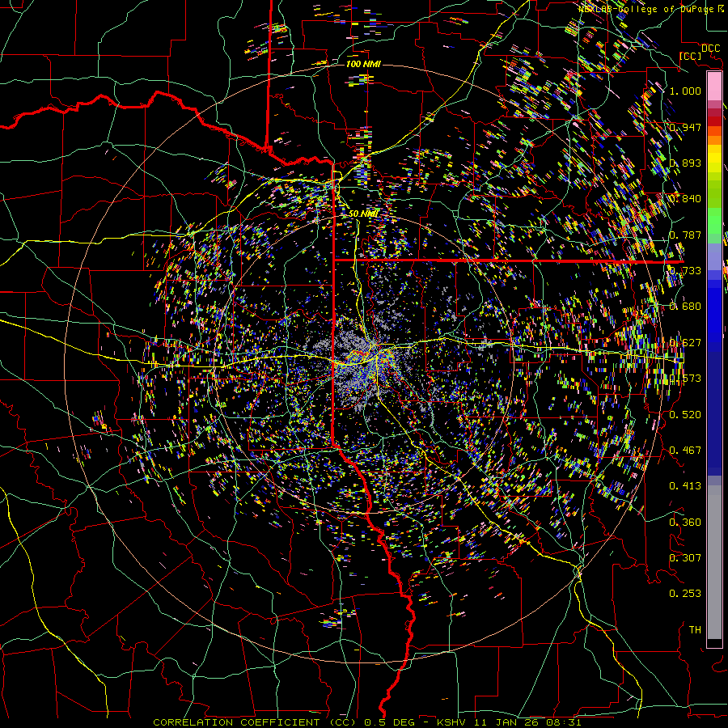Screen dimensions: 728x728
Task: Select the 0.307 color scale value
Action: click(685, 557)
